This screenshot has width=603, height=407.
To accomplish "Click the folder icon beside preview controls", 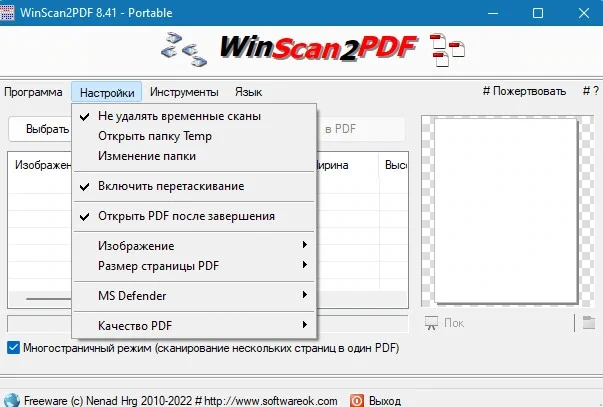I will coord(588,323).
